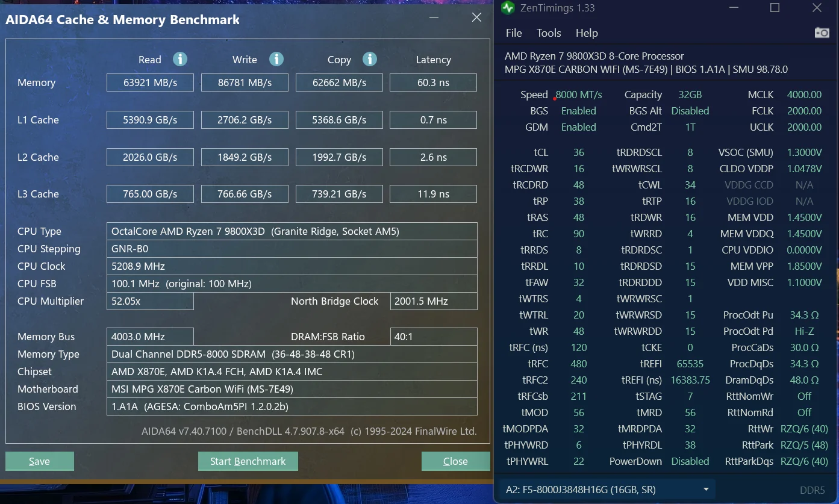The height and width of the screenshot is (504, 839).
Task: Click the CPU FSB field 100.1 MHz
Action: 292,284
